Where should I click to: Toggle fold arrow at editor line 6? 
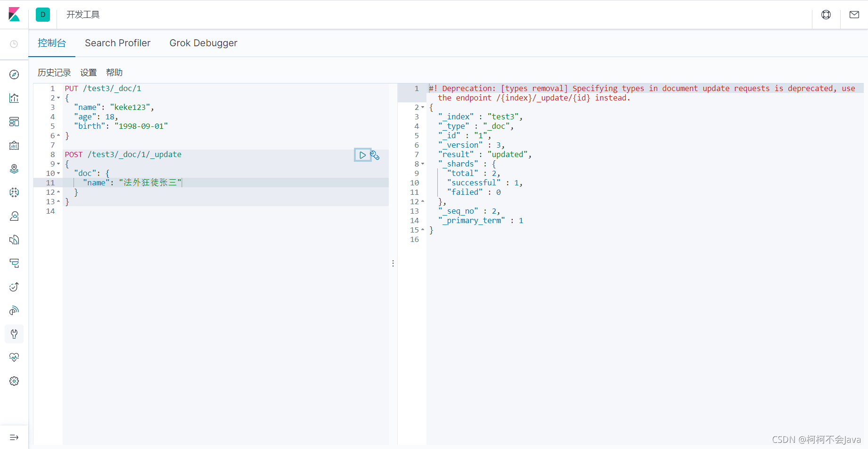[x=58, y=136]
